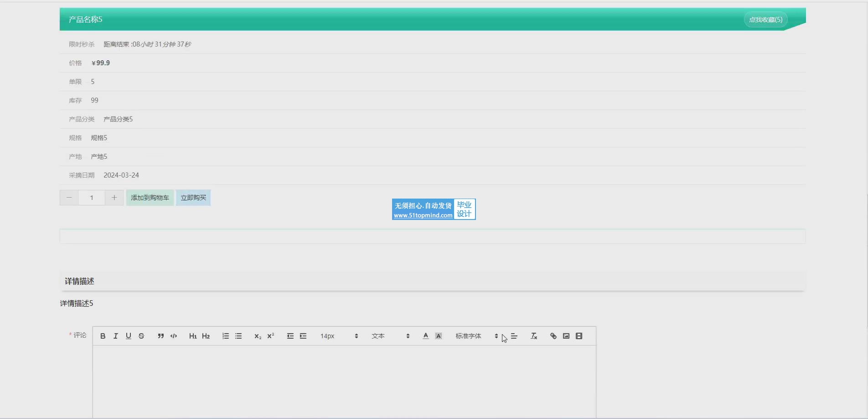Screen dimensions: 868x419
Task: Click the 产品分类5 category value
Action: coord(118,119)
